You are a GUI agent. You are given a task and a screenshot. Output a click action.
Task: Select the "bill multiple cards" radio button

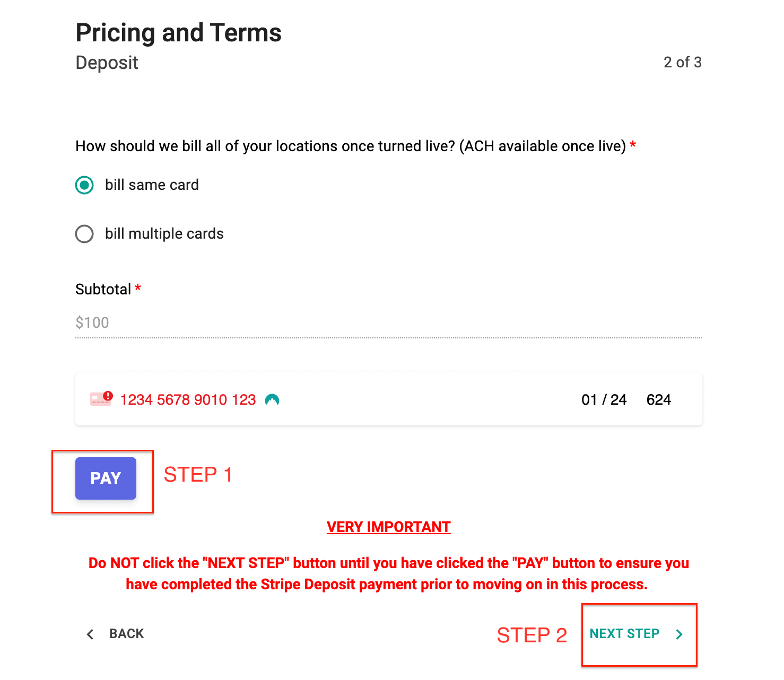[84, 234]
